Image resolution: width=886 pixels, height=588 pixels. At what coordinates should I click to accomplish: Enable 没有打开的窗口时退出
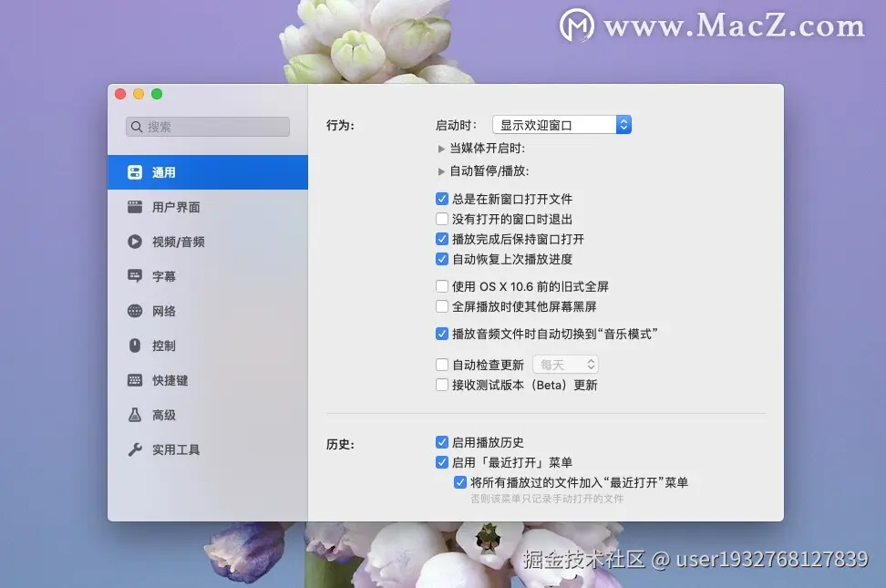pos(442,219)
